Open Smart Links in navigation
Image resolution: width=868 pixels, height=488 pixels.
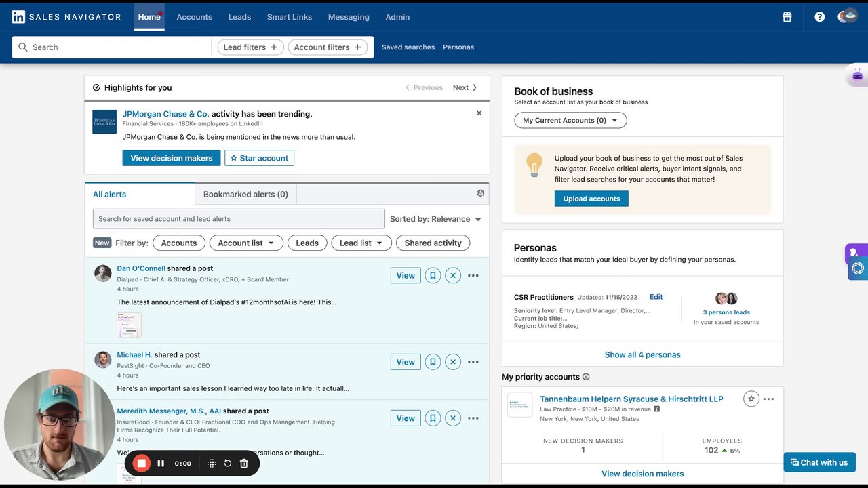tap(290, 17)
